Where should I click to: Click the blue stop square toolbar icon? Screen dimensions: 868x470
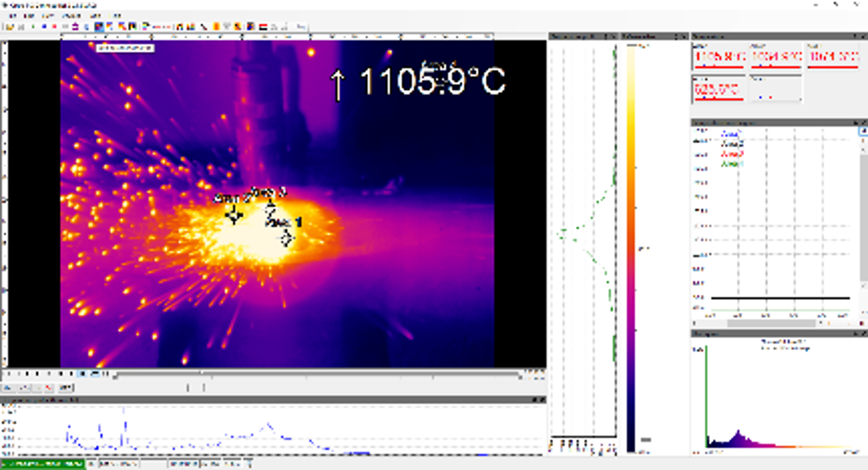(44, 27)
